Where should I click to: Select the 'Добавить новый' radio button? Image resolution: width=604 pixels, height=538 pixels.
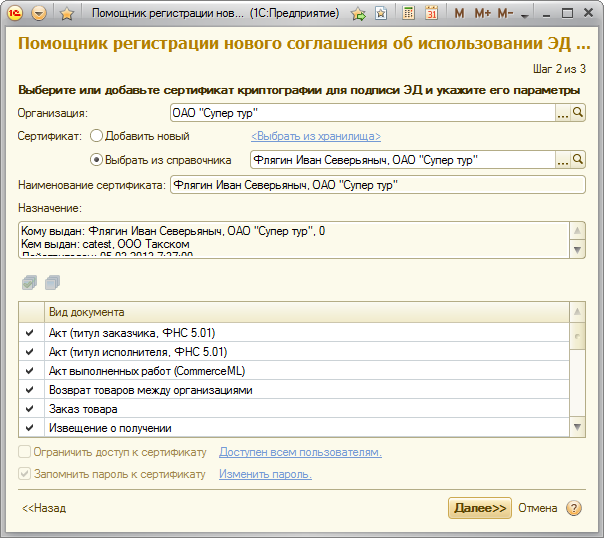click(97, 136)
